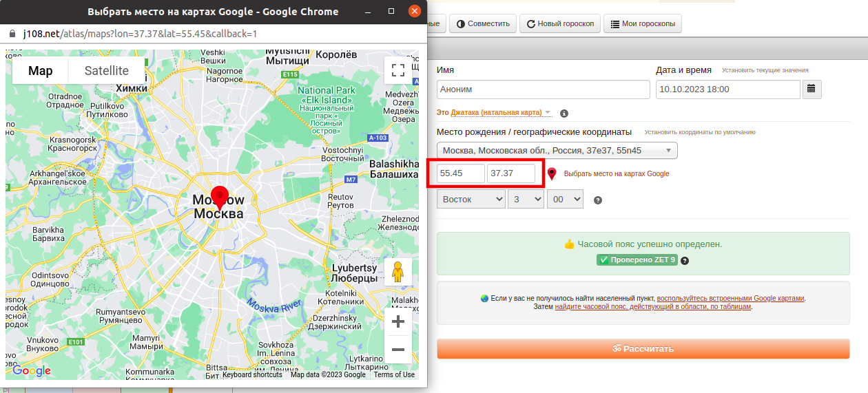This screenshot has height=393, width=868.
Task: Click Выбрать место на картах Google link
Action: tap(617, 174)
